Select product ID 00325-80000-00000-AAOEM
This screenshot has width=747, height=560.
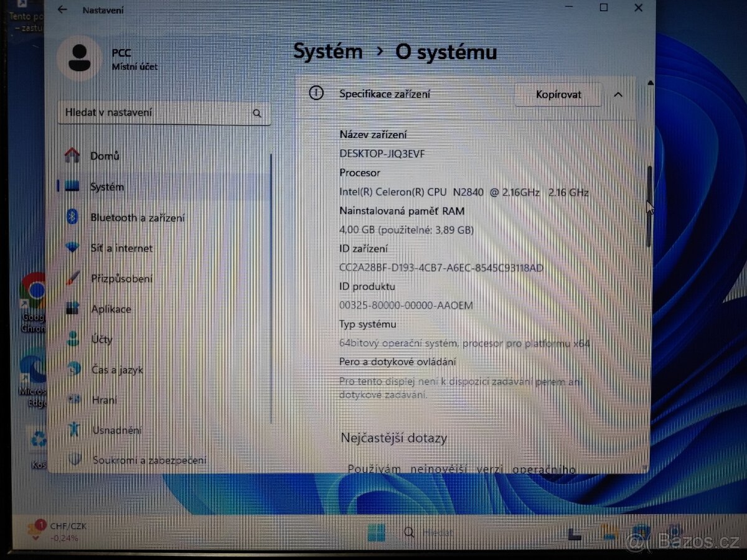[x=406, y=306]
